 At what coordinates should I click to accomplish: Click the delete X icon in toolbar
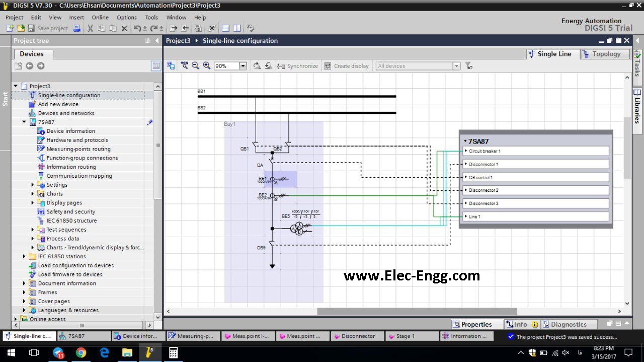coord(124,28)
